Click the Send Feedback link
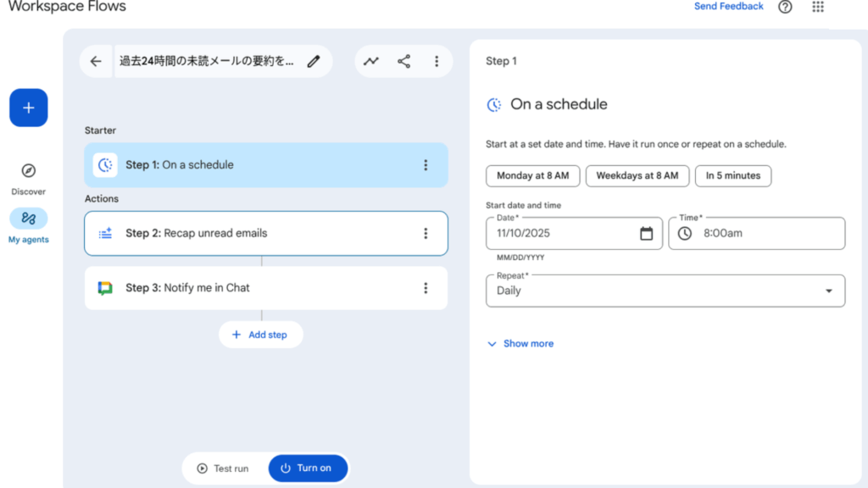Viewport: 868px width, 488px height. tap(728, 7)
